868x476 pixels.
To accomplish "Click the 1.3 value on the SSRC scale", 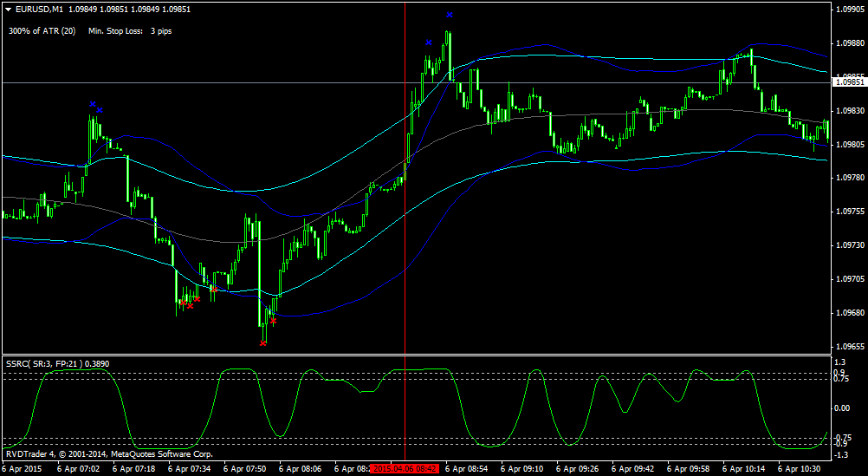I will coord(839,362).
